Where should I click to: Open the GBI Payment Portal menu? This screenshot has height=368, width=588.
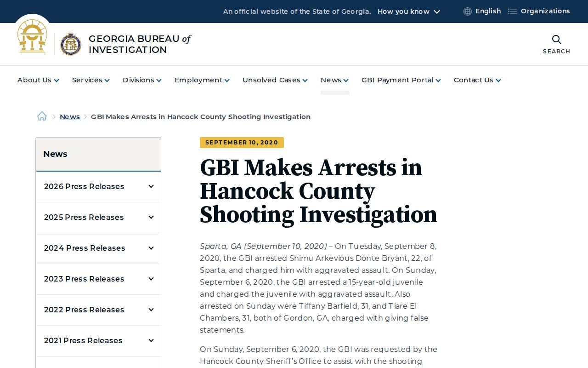pyautogui.click(x=401, y=80)
